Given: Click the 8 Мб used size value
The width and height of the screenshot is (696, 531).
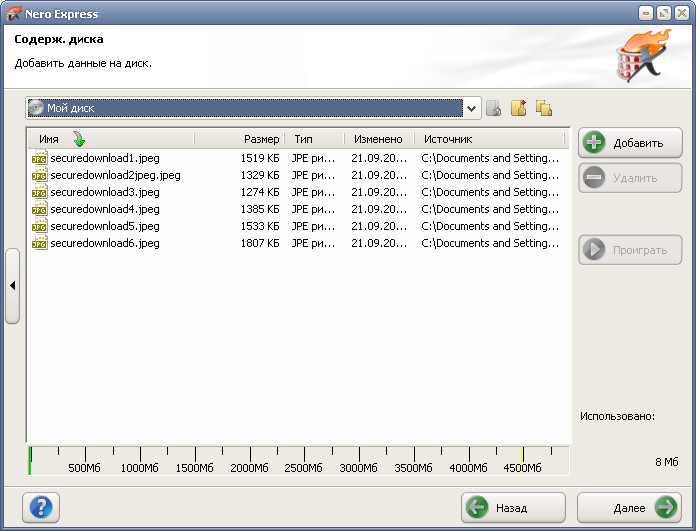Looking at the screenshot, I should coord(667,462).
